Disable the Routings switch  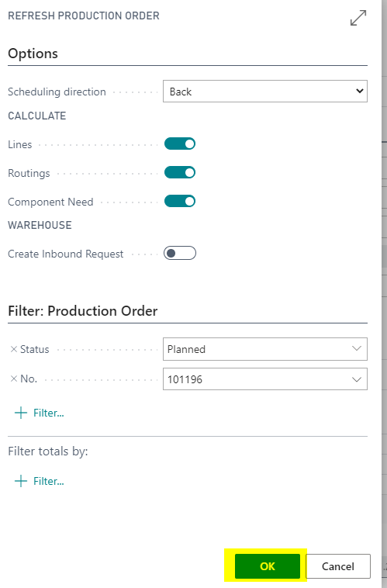click(x=180, y=172)
